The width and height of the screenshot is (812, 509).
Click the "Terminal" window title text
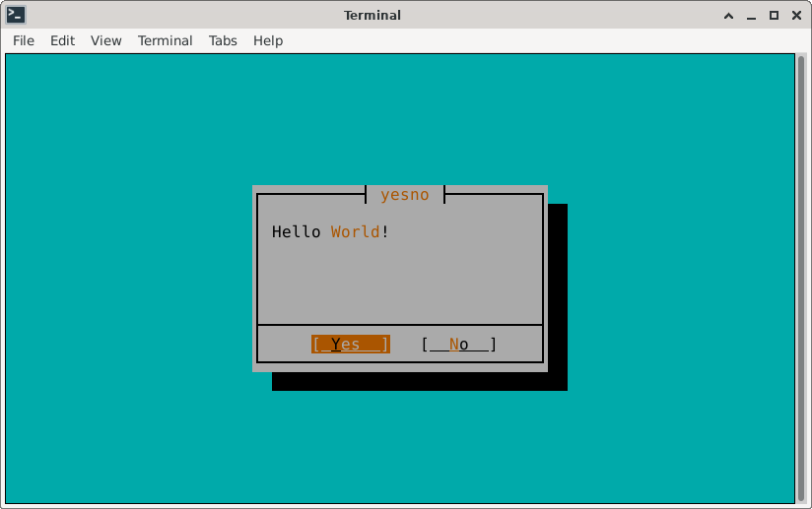click(372, 15)
